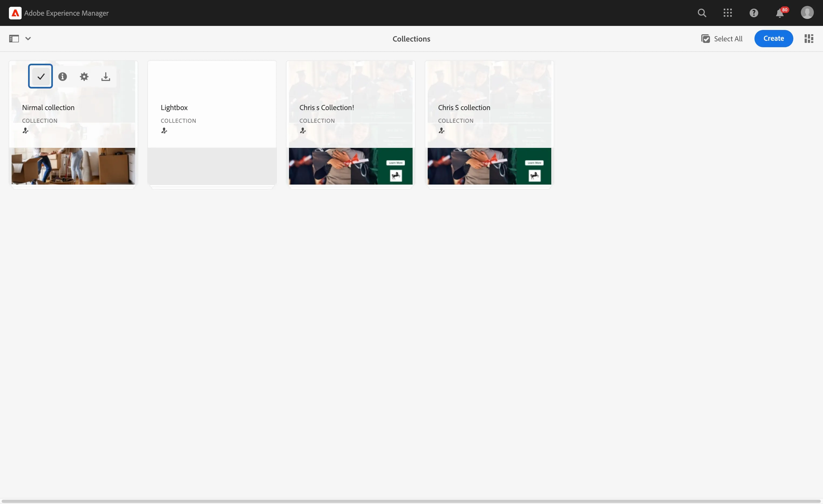Screen dimensions: 823x504
Task: View properties info icon on Nirmal collection
Action: tap(62, 77)
